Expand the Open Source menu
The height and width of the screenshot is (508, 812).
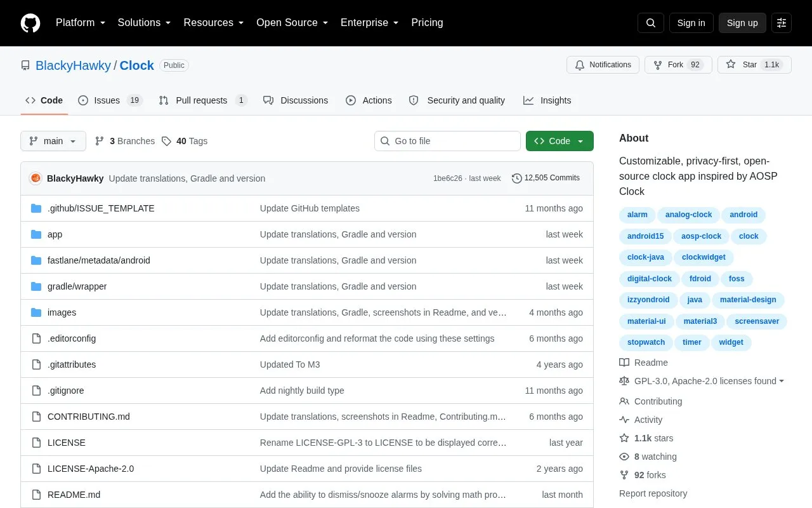coord(292,23)
